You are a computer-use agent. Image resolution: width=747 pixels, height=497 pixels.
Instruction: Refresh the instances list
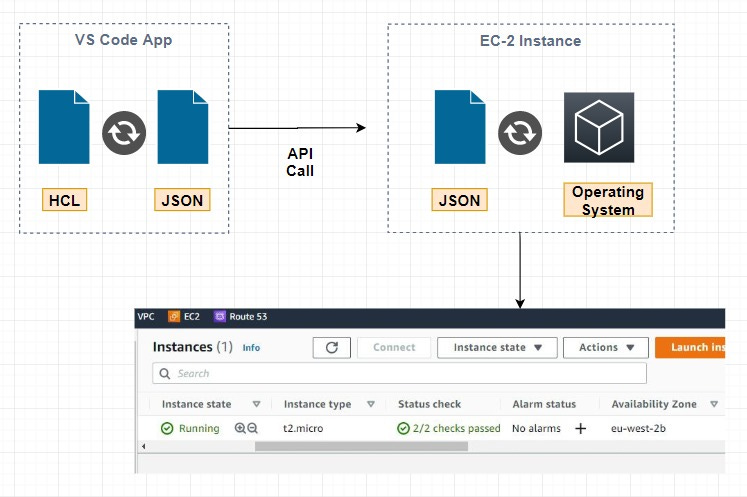332,347
